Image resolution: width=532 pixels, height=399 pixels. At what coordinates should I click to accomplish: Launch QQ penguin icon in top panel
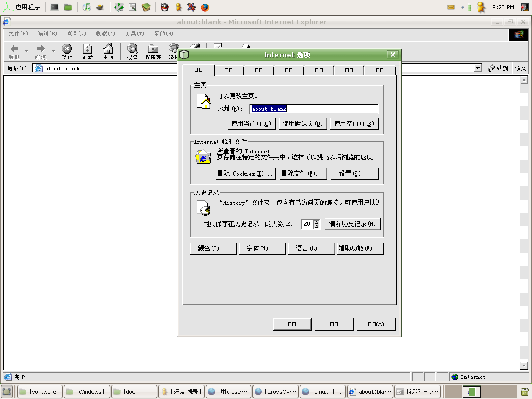pos(165,7)
